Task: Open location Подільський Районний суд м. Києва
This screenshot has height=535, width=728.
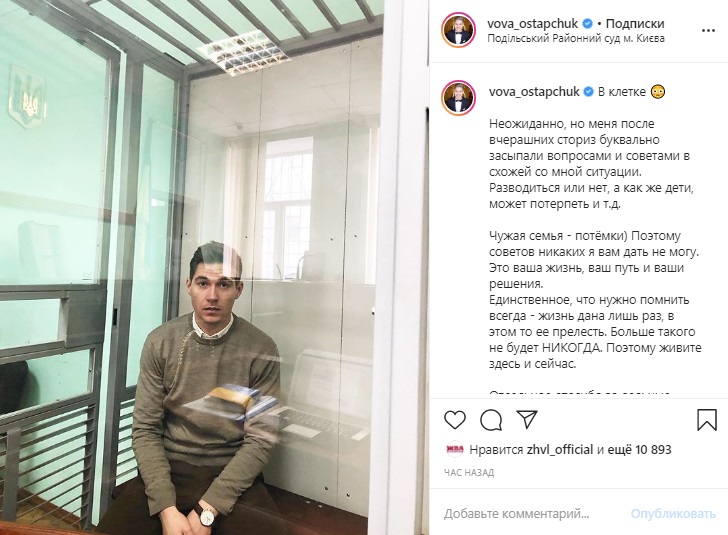Action: click(576, 38)
